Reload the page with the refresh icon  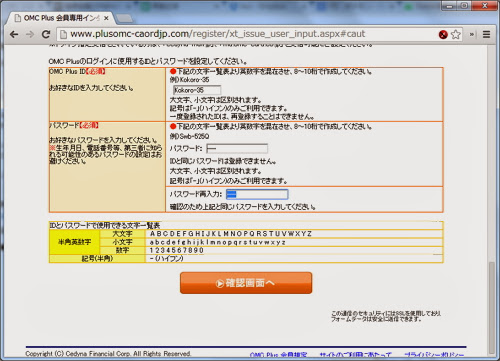pos(46,34)
